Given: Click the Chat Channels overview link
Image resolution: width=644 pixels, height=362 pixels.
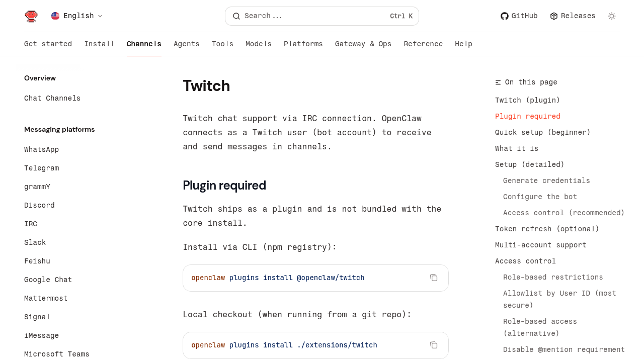Looking at the screenshot, I should [x=52, y=98].
